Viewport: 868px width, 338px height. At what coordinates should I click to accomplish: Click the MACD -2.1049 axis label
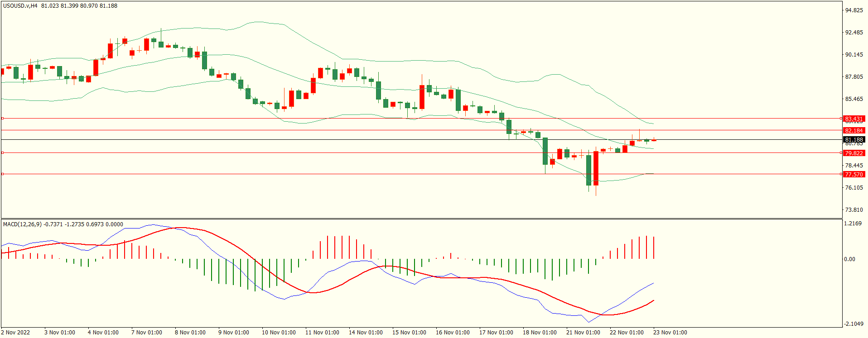(x=853, y=324)
